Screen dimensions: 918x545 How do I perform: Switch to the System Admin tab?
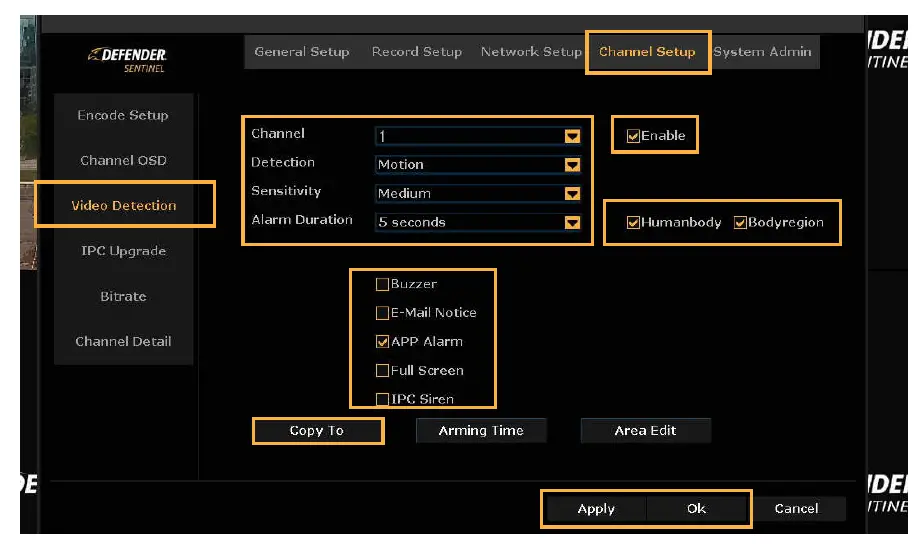pyautogui.click(x=762, y=52)
